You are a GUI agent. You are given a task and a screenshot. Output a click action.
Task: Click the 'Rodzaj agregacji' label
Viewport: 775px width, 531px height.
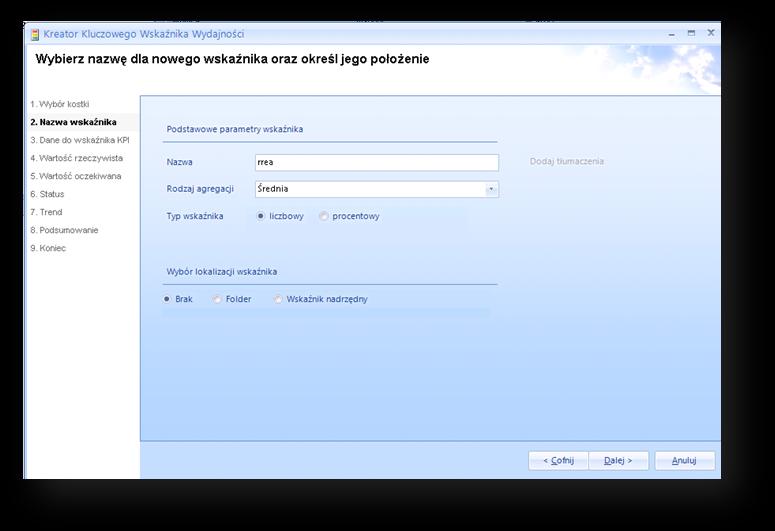coord(200,189)
